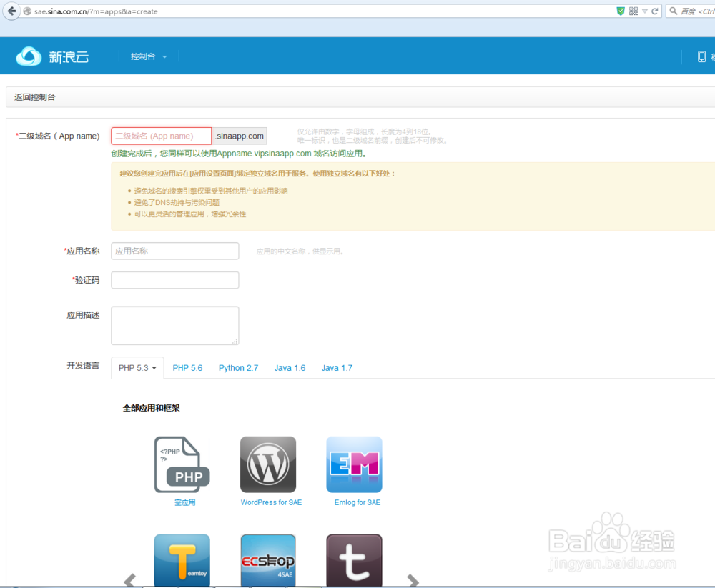Click the browser back arrow button
715x588 pixels.
tap(11, 11)
